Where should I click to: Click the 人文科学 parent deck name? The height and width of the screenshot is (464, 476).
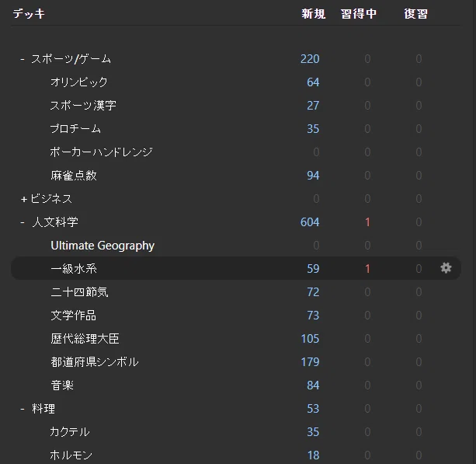tap(55, 222)
